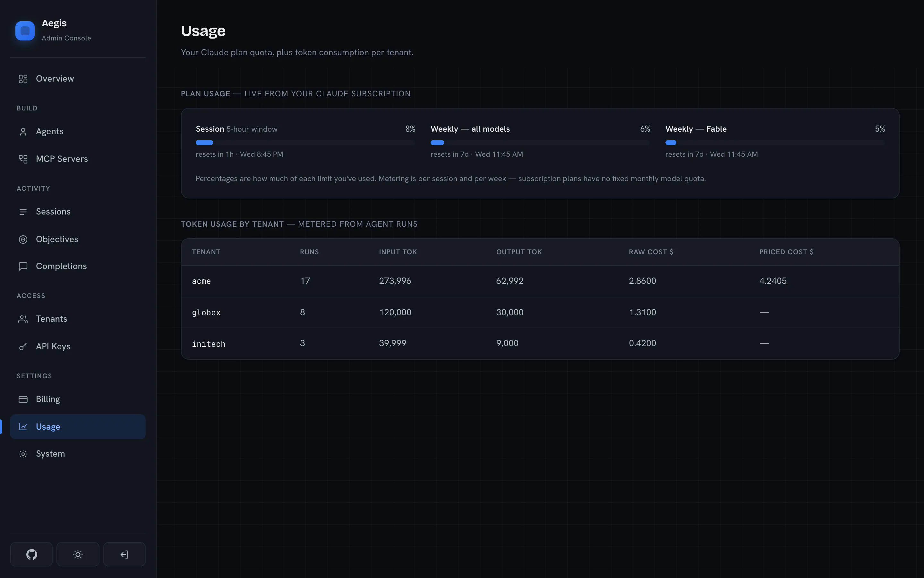
Task: Open the Overview page
Action: [x=78, y=79]
